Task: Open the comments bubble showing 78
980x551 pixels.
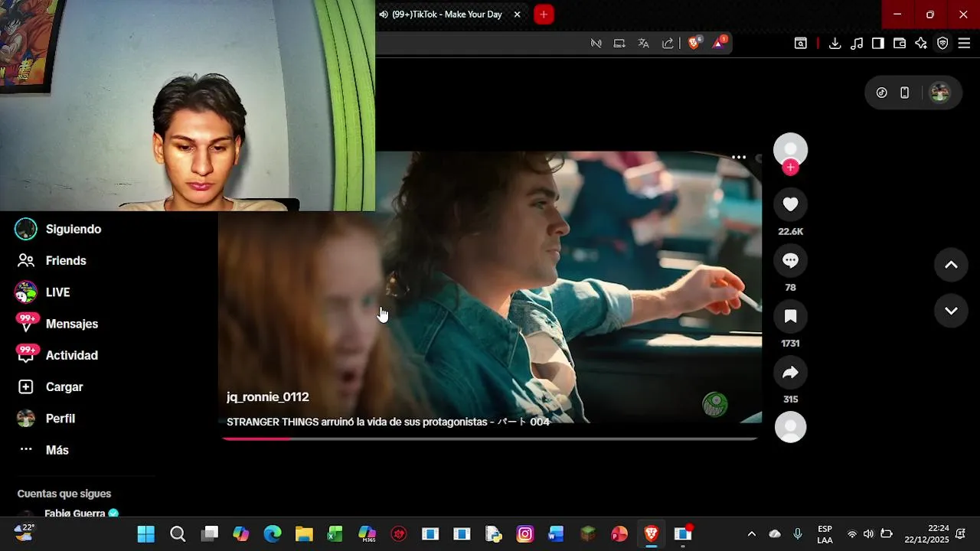Action: coord(790,261)
